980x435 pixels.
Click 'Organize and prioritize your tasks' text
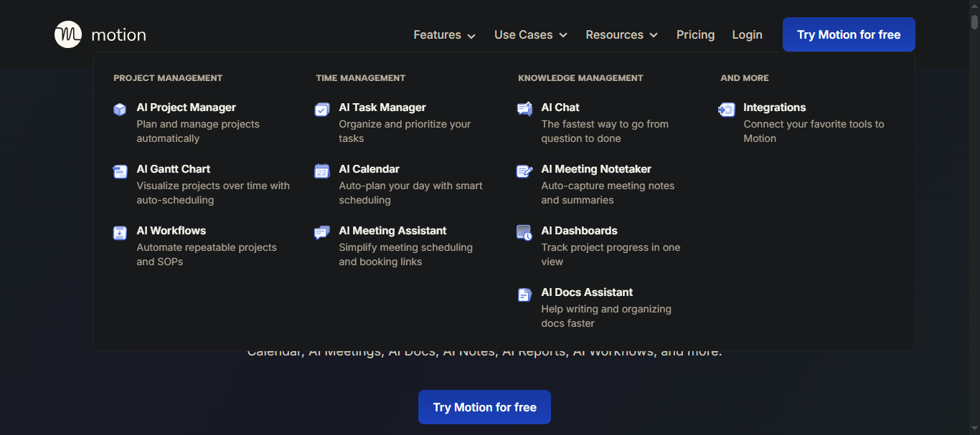[405, 131]
